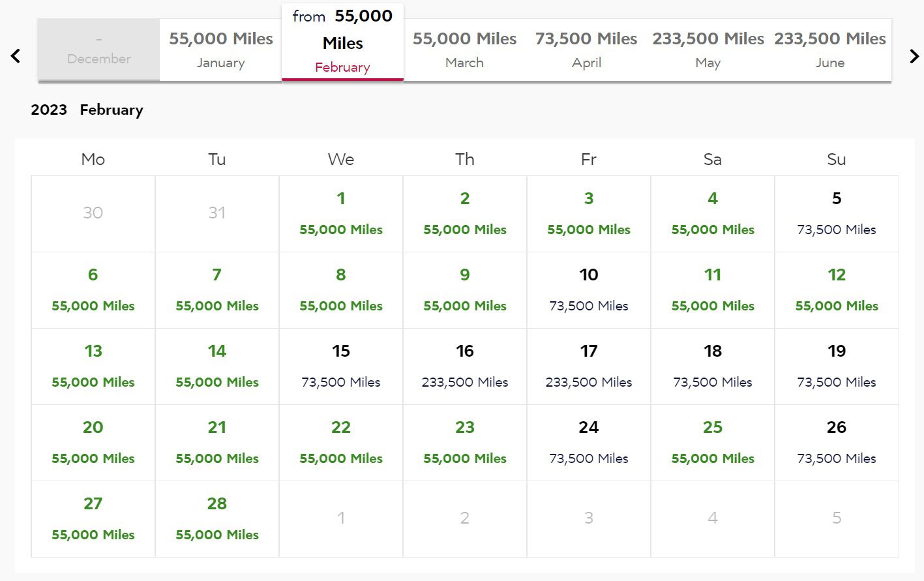Select February 26 date cell
Image resolution: width=924 pixels, height=581 pixels.
(x=837, y=443)
